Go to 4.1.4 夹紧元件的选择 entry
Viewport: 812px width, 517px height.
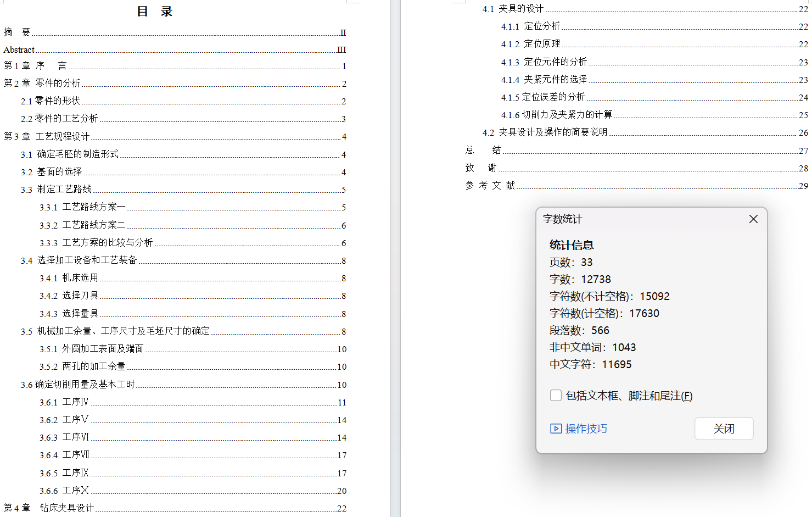654,80
